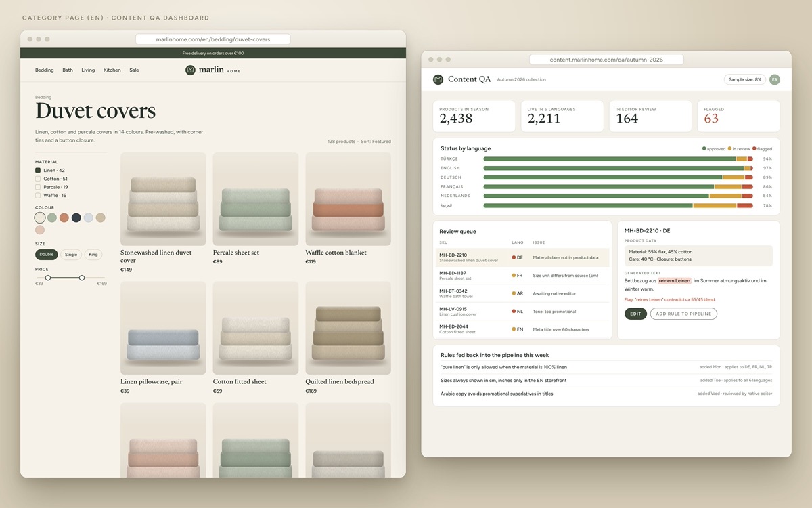Select review queue row MH-BT-0342

pyautogui.click(x=522, y=293)
